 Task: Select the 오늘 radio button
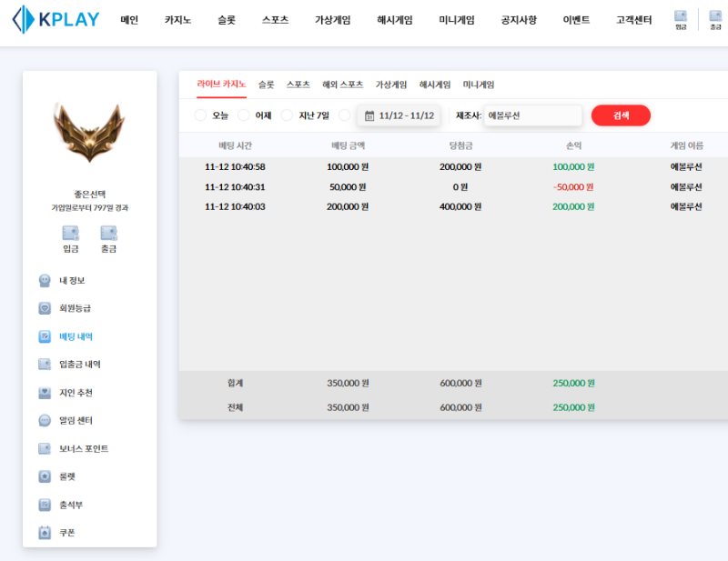point(201,115)
